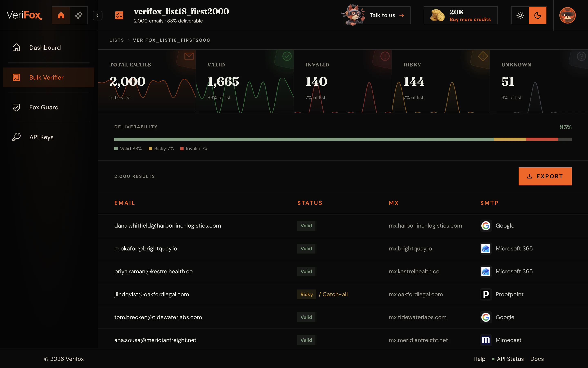Open Help link in footer
Screen dimensions: 588x368
pos(479,359)
